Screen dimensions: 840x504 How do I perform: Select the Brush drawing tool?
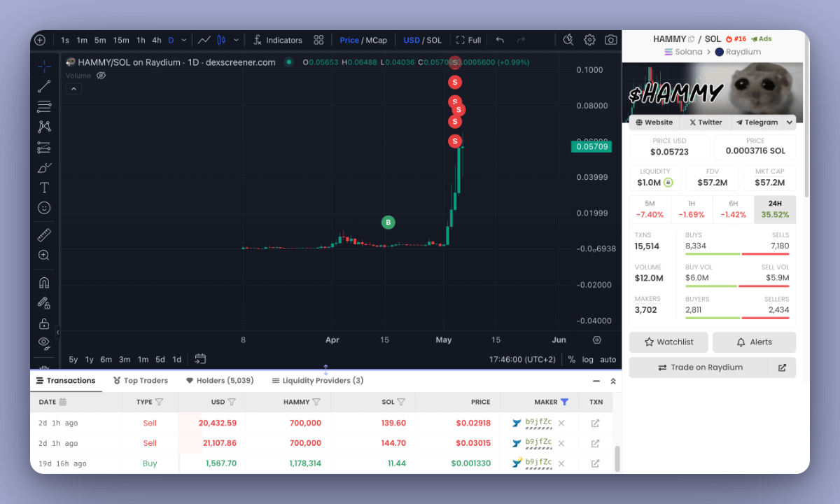43,167
